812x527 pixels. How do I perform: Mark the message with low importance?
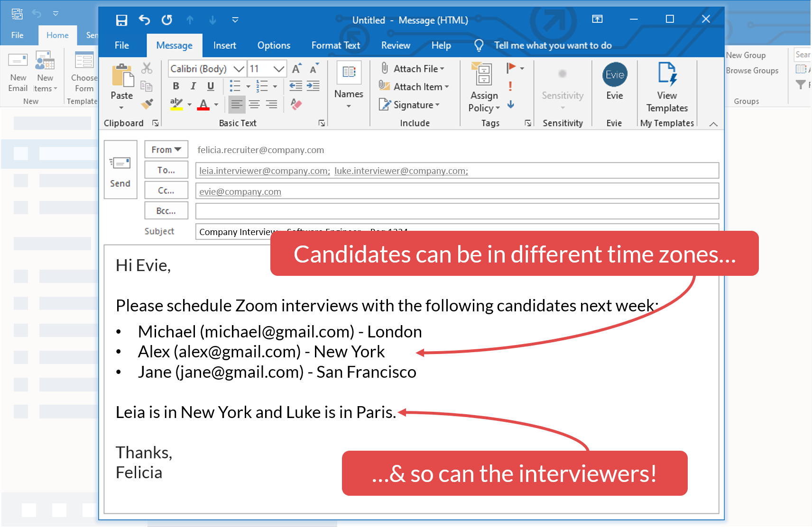click(511, 105)
